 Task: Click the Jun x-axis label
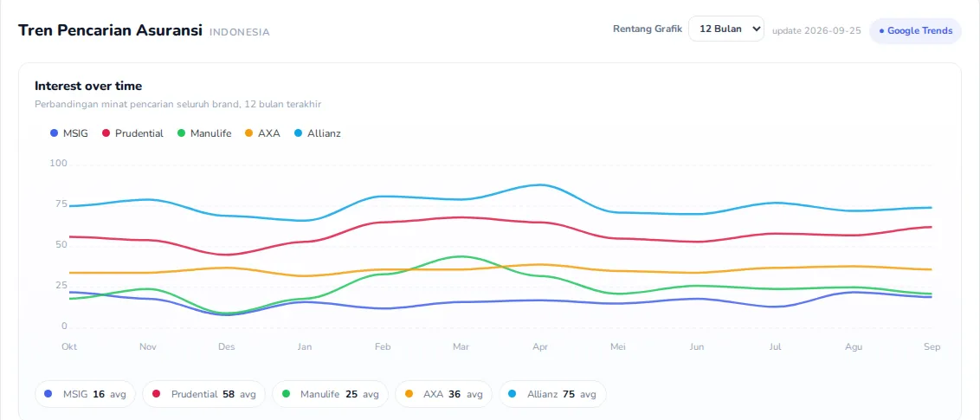click(697, 347)
